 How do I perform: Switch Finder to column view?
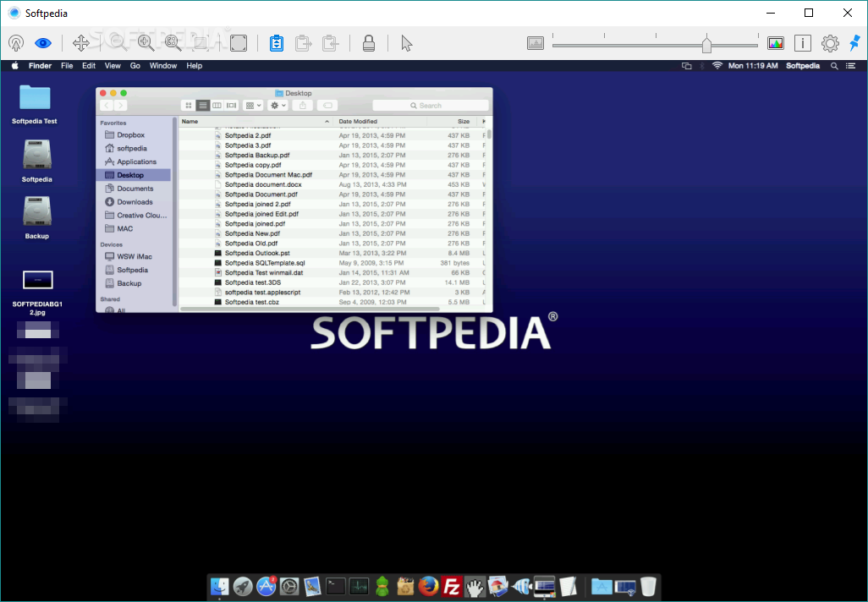(x=217, y=105)
